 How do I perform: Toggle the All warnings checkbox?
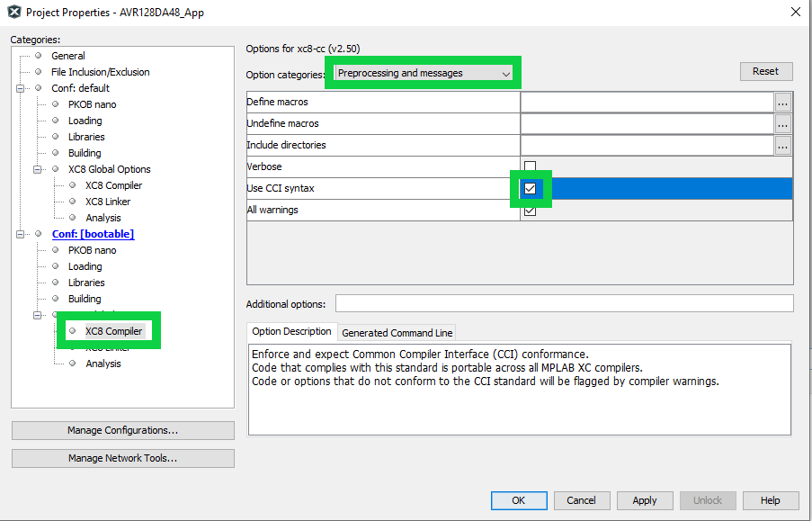(x=531, y=211)
